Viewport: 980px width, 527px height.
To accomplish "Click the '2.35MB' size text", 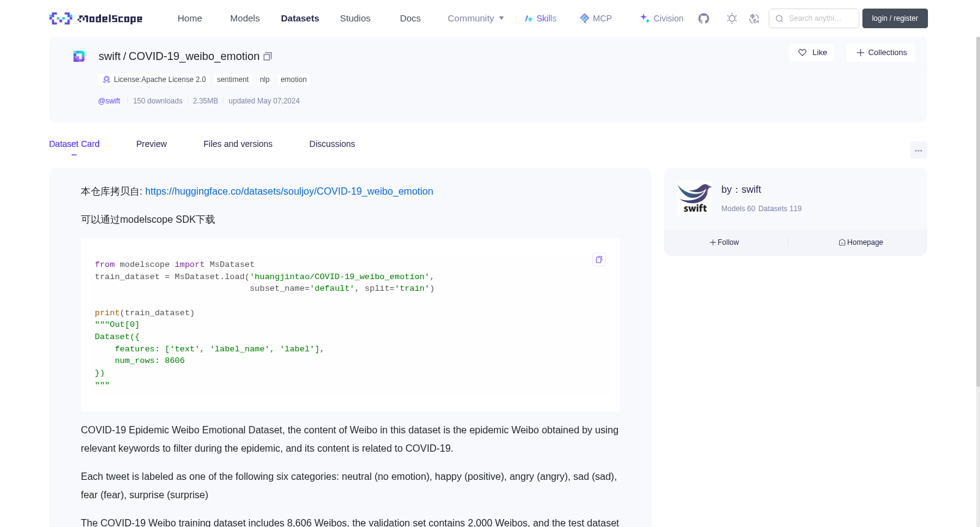I will pyautogui.click(x=205, y=101).
